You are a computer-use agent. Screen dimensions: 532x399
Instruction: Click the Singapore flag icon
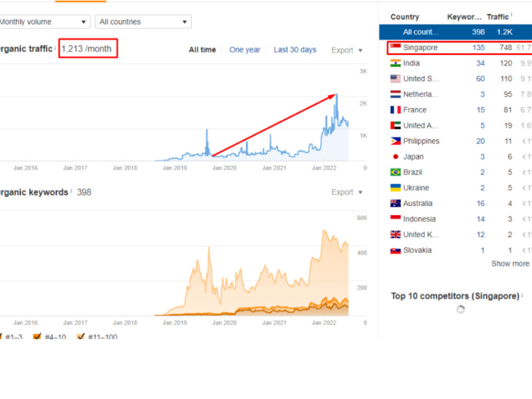pos(395,47)
